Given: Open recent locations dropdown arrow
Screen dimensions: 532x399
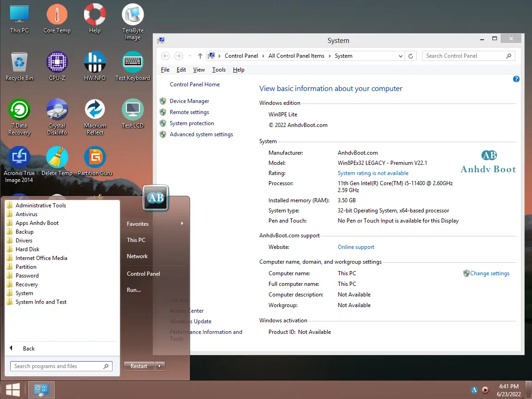Looking at the screenshot, I should point(190,56).
